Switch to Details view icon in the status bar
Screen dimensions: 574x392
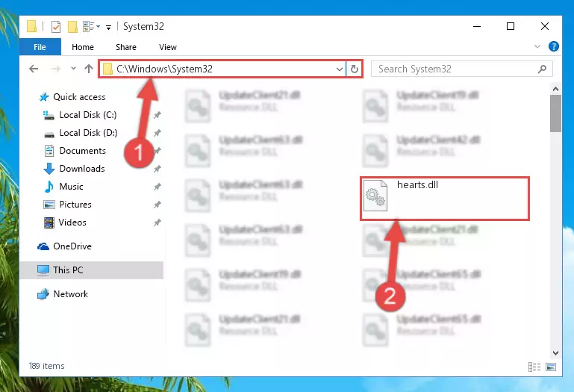(534, 367)
